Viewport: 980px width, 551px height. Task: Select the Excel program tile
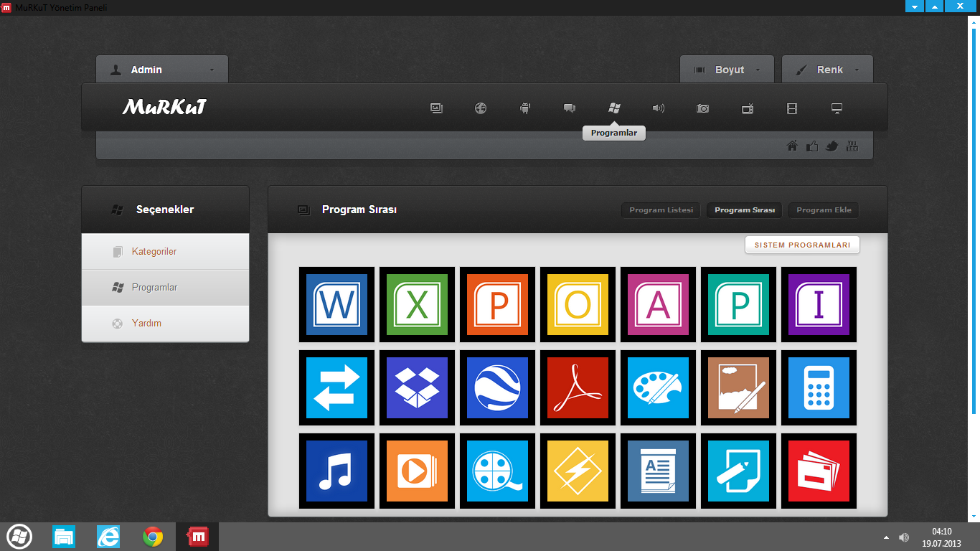tap(417, 305)
